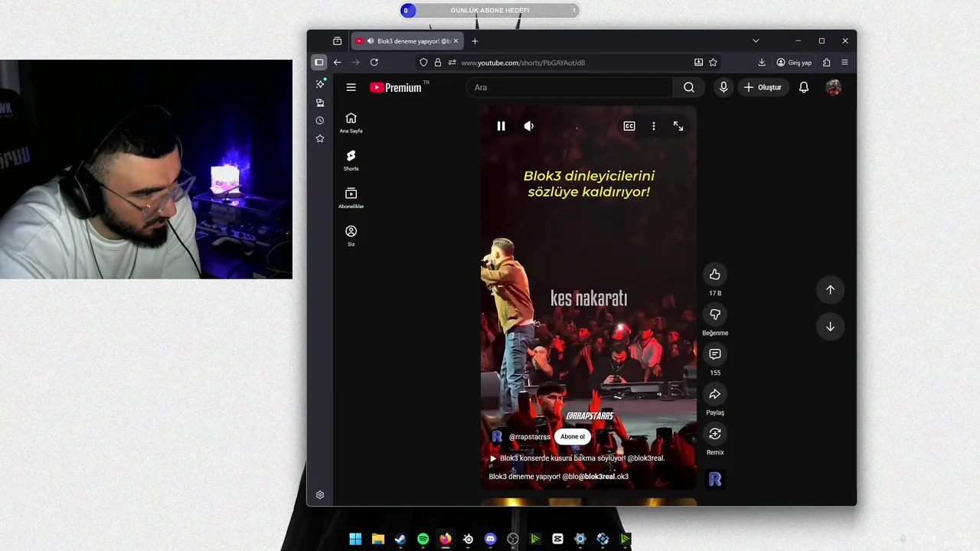980x551 pixels.
Task: Go back in browser history
Action: 337,62
